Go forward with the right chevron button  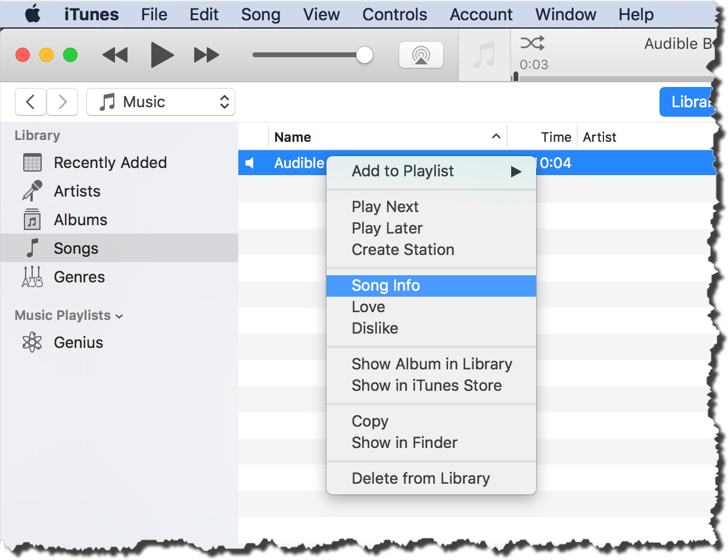pos(63,102)
